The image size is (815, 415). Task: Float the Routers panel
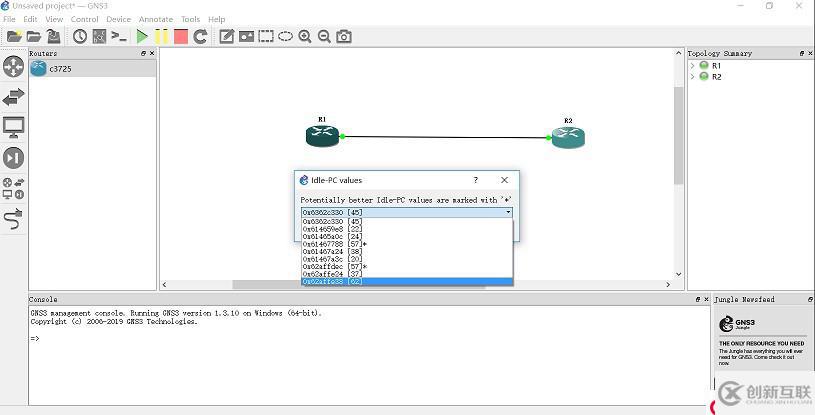[x=143, y=53]
